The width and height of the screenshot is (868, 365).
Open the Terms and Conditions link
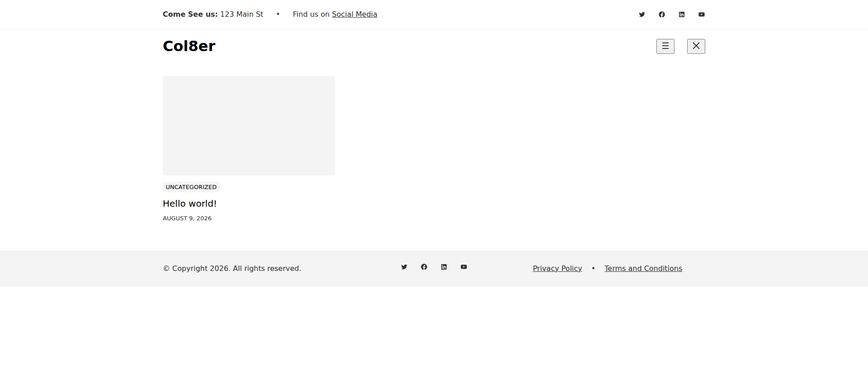[643, 269]
